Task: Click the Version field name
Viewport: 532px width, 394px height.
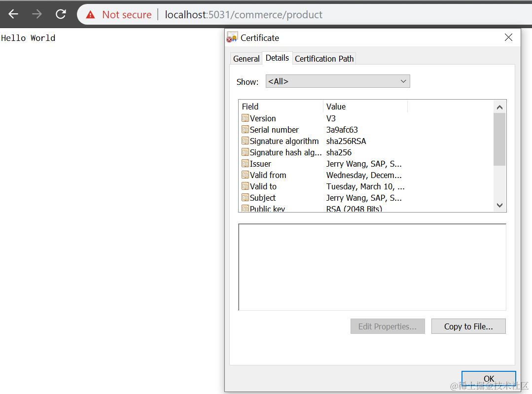Action: point(263,118)
